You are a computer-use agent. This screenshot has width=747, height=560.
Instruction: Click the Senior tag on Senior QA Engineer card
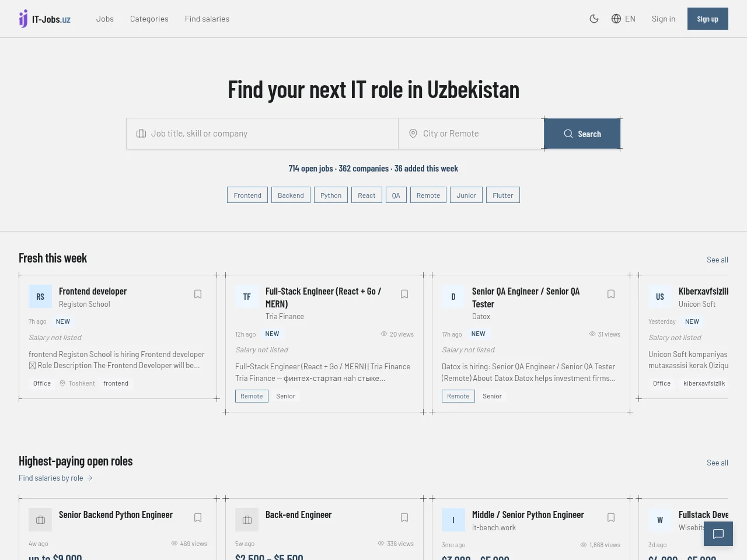coord(492,396)
